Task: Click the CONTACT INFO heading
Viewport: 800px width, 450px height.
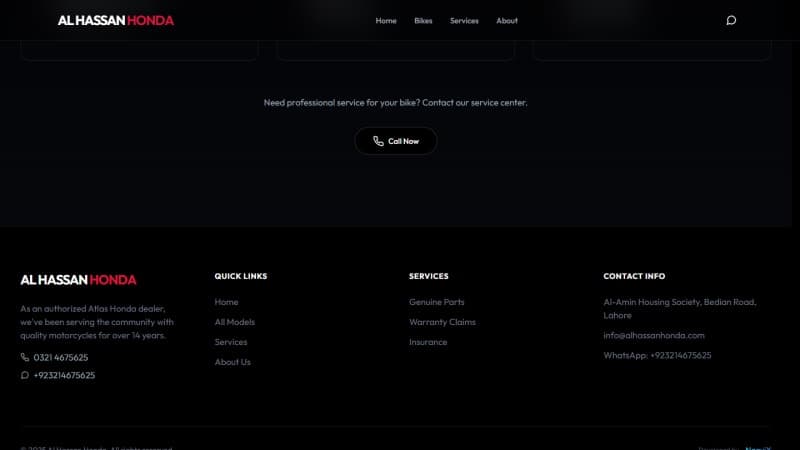Action: pos(634,276)
